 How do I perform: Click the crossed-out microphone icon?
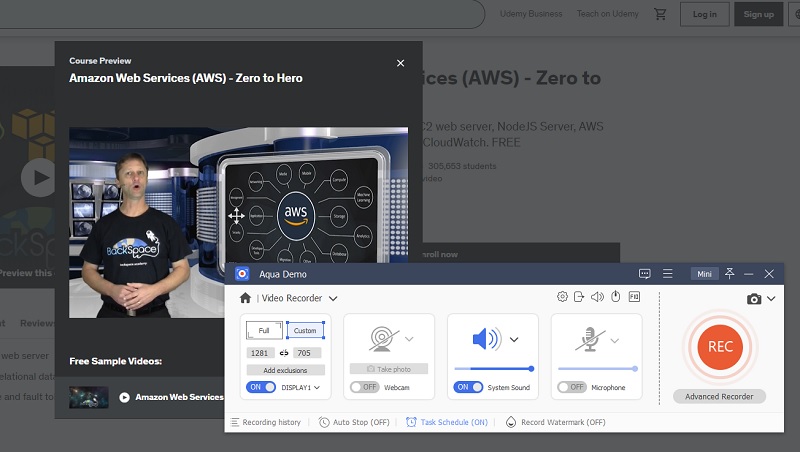pos(590,339)
